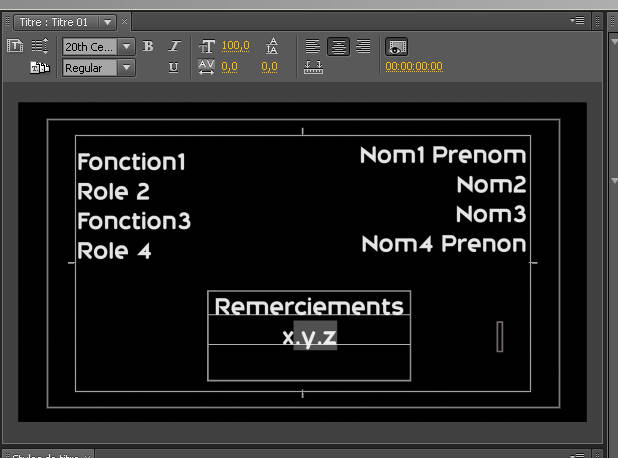Toggle Show Background Video
618x458 pixels.
click(396, 47)
